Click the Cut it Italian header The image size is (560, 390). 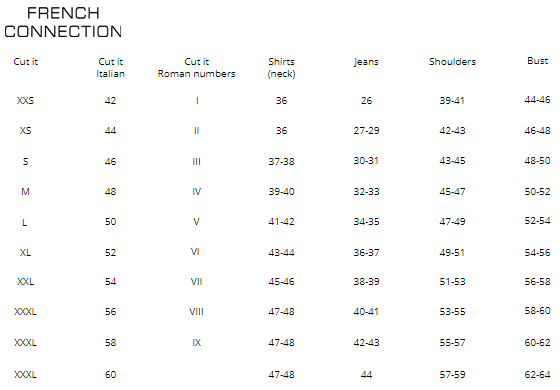coord(110,68)
